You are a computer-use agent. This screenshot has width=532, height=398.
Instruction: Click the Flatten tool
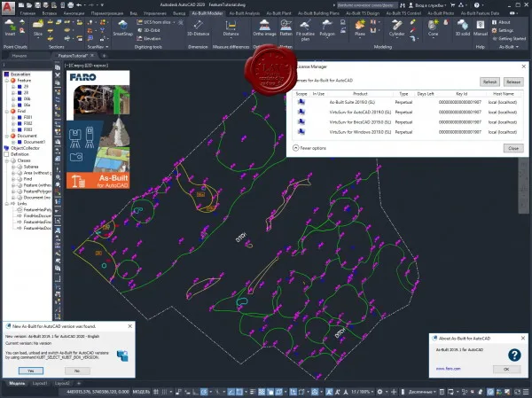click(286, 27)
